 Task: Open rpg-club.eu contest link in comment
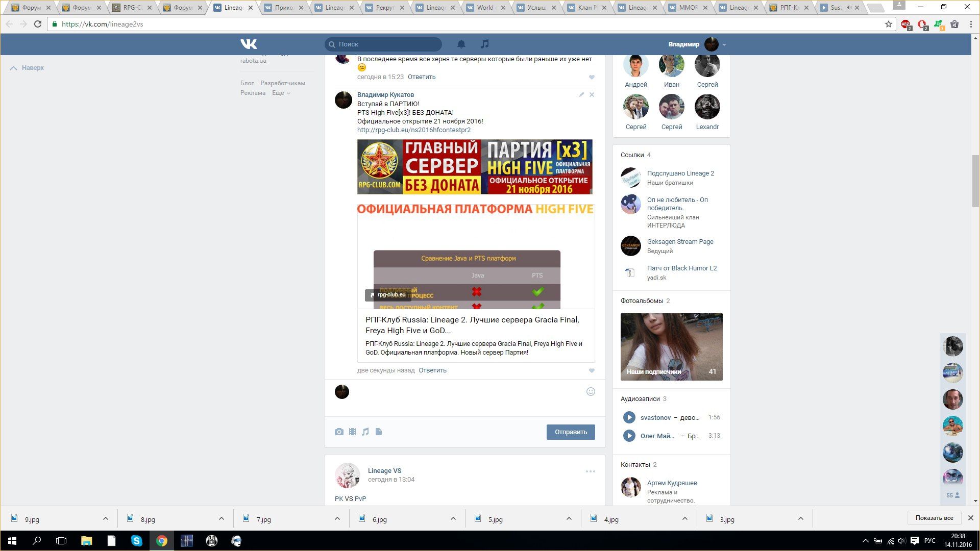[x=414, y=130]
